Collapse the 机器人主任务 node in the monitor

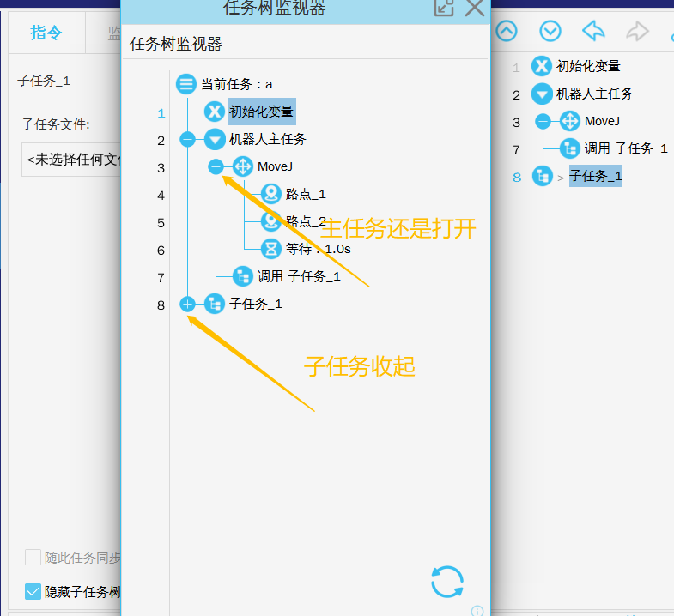[x=187, y=139]
